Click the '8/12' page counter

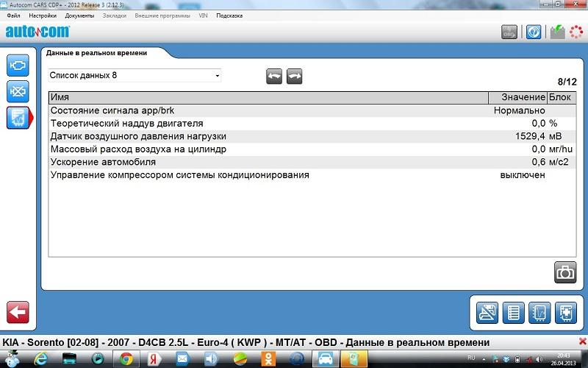(567, 82)
